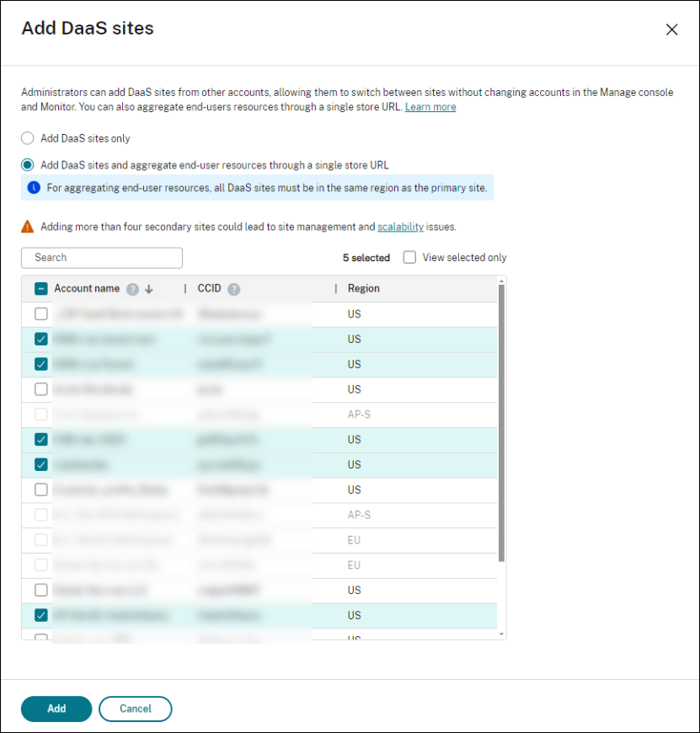Select aggregate end-user resources radio option
Screen dimensions: 700x733
(28, 165)
